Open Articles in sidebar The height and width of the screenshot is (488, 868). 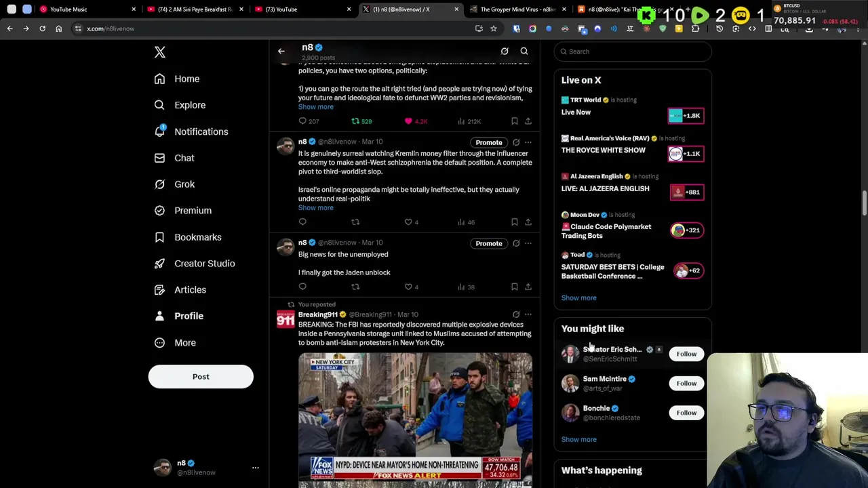(x=180, y=290)
